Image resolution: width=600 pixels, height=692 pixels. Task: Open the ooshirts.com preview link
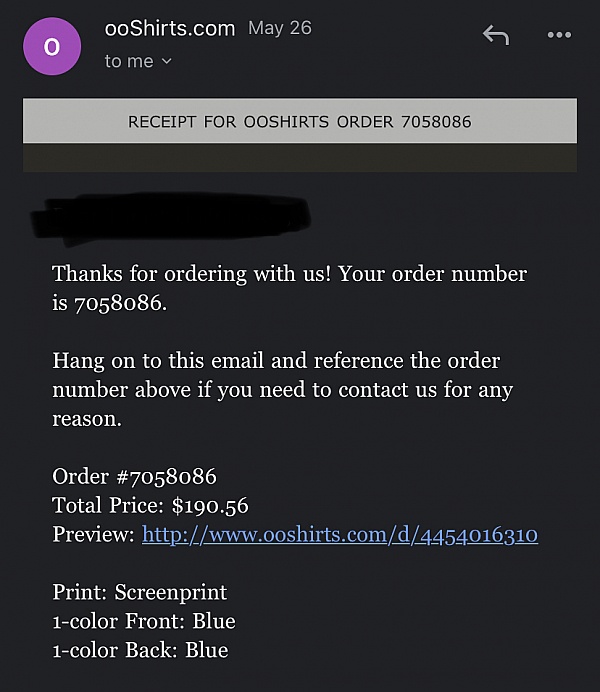tap(340, 534)
